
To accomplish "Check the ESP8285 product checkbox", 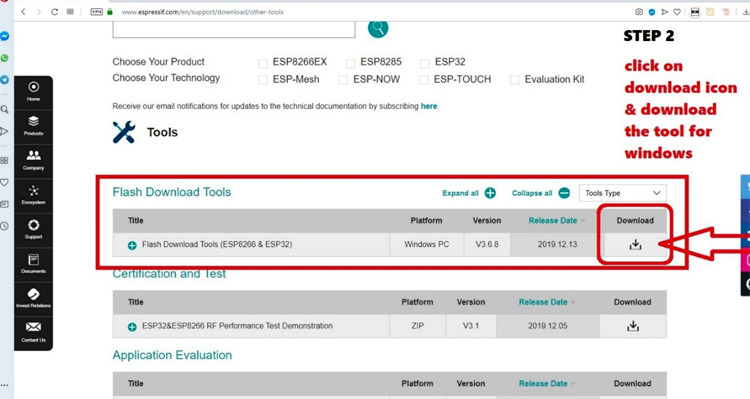I will (350, 63).
